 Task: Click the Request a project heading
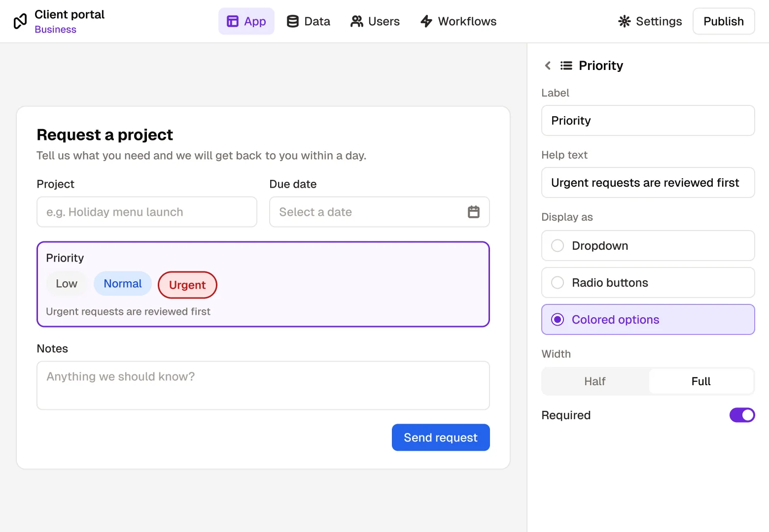tap(105, 134)
